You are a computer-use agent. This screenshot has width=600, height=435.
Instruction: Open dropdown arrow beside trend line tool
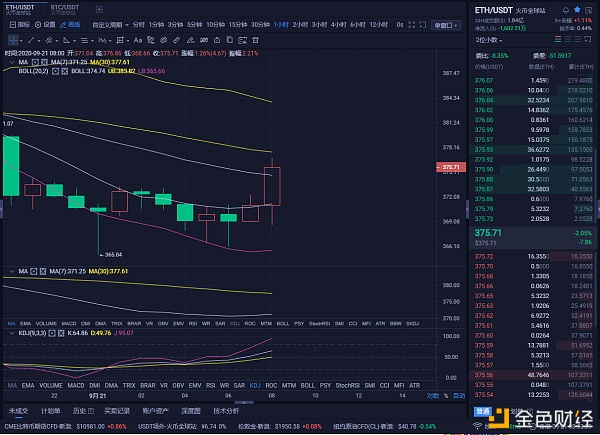(x=39, y=41)
